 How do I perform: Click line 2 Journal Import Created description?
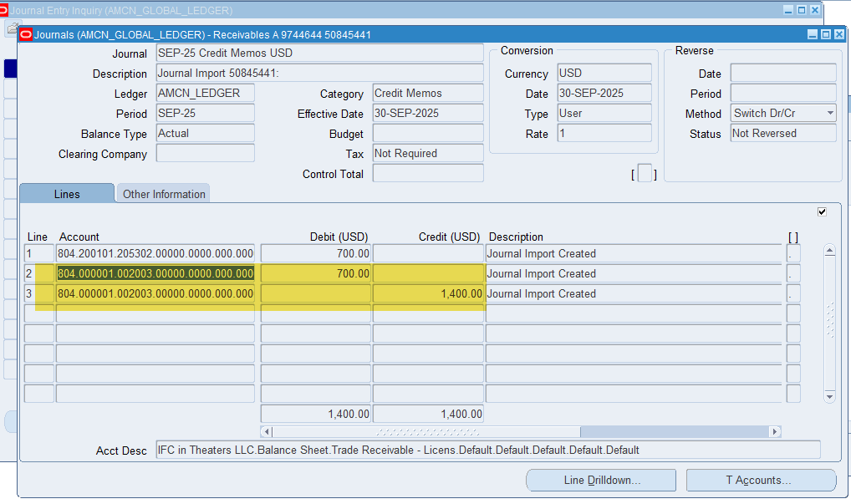tap(634, 273)
